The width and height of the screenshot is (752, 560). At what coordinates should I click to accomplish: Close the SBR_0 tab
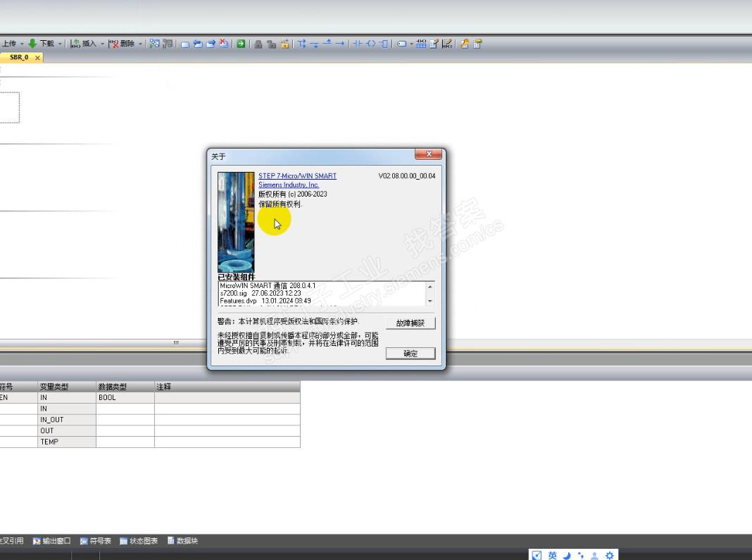click(x=37, y=58)
